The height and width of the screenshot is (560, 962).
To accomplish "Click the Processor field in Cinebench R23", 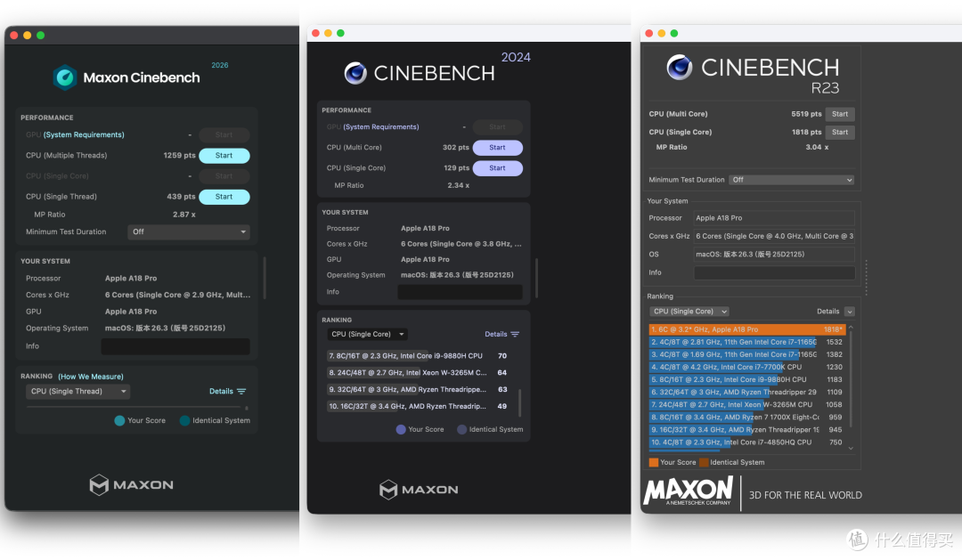I will click(x=774, y=218).
